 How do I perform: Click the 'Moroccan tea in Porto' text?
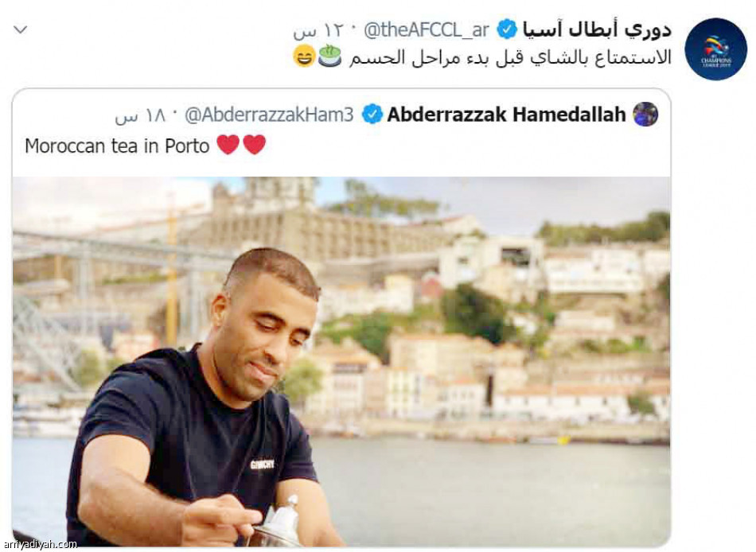(x=117, y=146)
